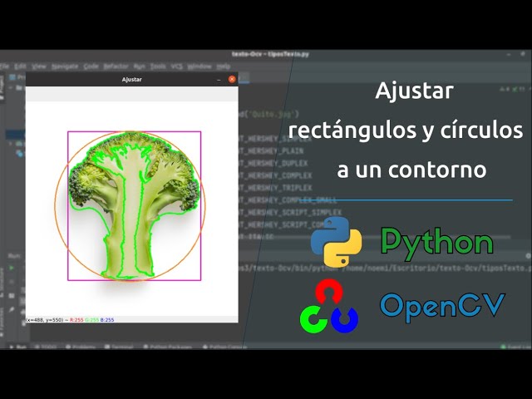Open the File menu in PyCharm
Image resolution: width=532 pixels, height=399 pixels.
(x=4, y=66)
